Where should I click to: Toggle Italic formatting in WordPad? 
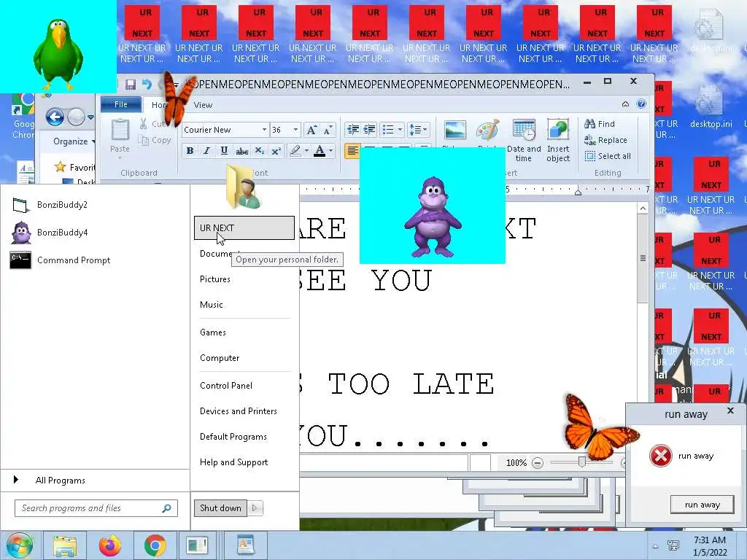(206, 151)
